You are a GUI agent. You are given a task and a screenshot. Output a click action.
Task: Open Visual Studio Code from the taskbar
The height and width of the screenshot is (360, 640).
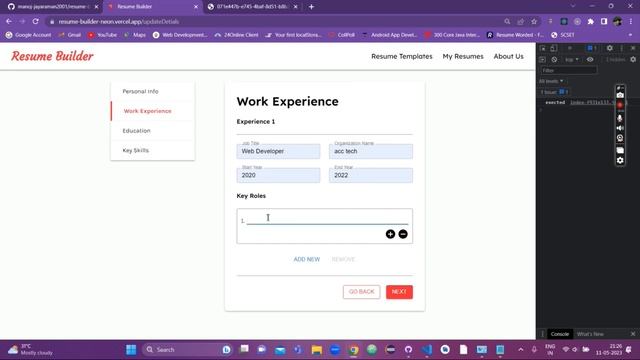[x=427, y=350]
